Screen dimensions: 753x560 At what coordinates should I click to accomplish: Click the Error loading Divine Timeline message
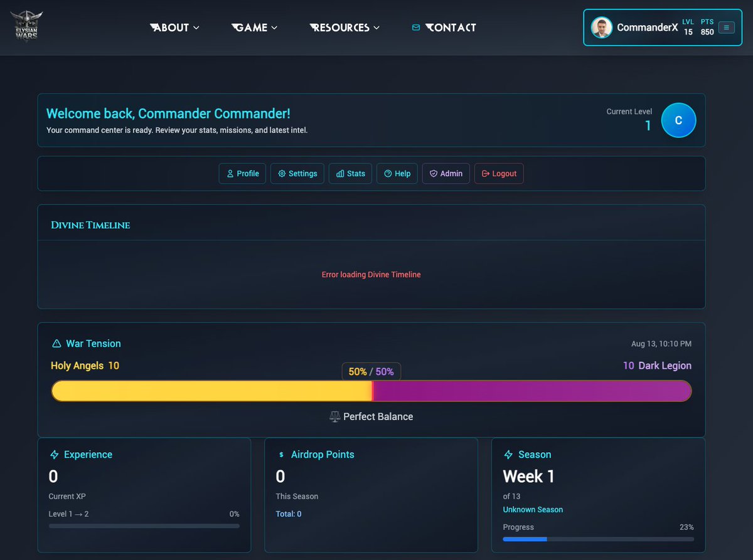[x=371, y=275]
